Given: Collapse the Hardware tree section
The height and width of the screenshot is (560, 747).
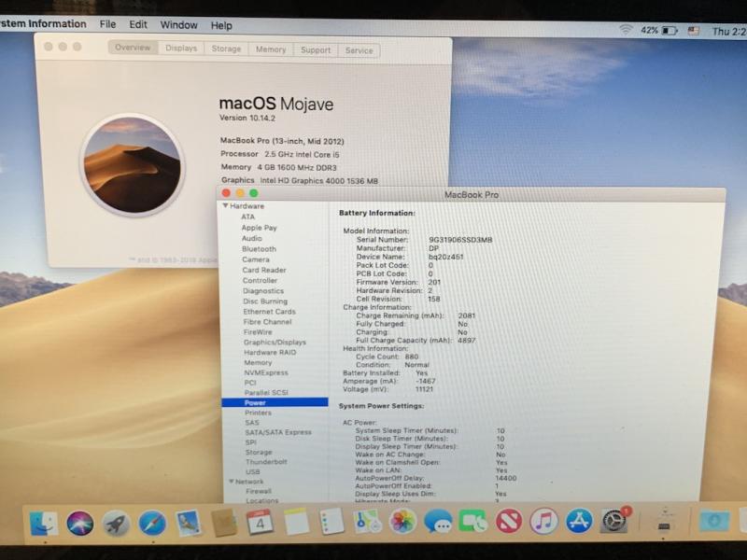Looking at the screenshot, I should pos(225,205).
